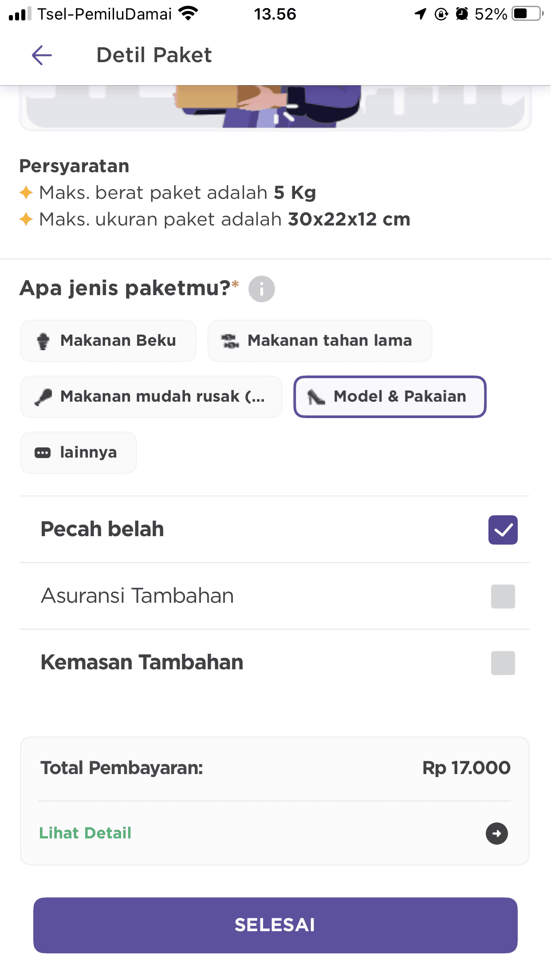This screenshot has width=551, height=980.
Task: Tap the Makanan tahan lama icon
Action: pos(230,341)
